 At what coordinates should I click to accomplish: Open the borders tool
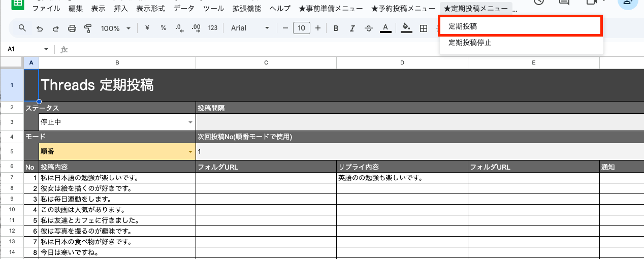pos(424,28)
